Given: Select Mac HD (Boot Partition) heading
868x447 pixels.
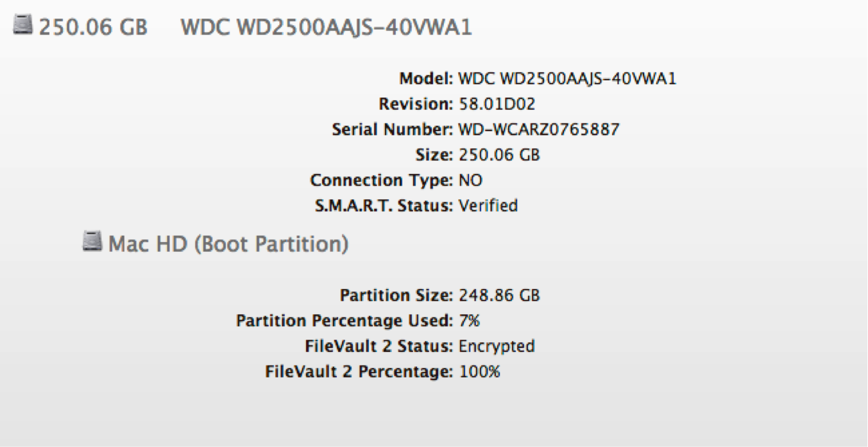Looking at the screenshot, I should click(228, 245).
